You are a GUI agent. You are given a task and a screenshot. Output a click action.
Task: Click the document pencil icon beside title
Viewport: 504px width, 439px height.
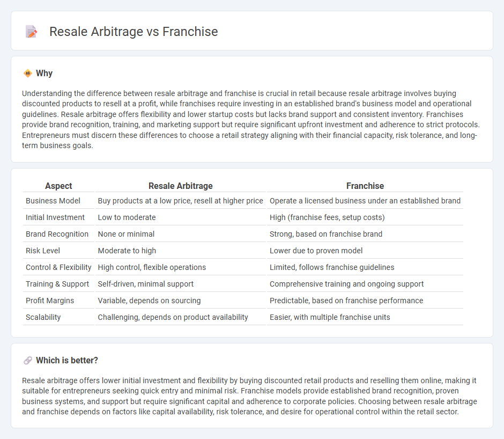pos(31,32)
